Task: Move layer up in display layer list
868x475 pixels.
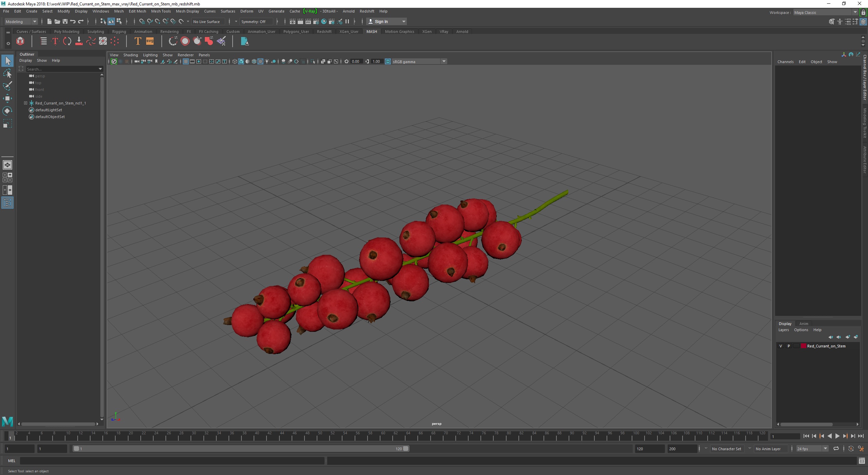Action: point(831,337)
